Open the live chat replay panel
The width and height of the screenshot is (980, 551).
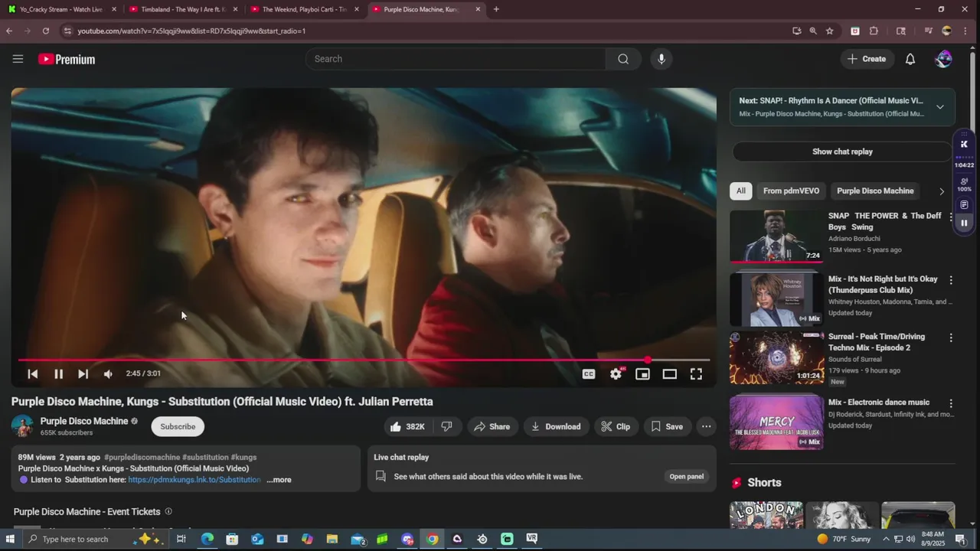tap(687, 476)
